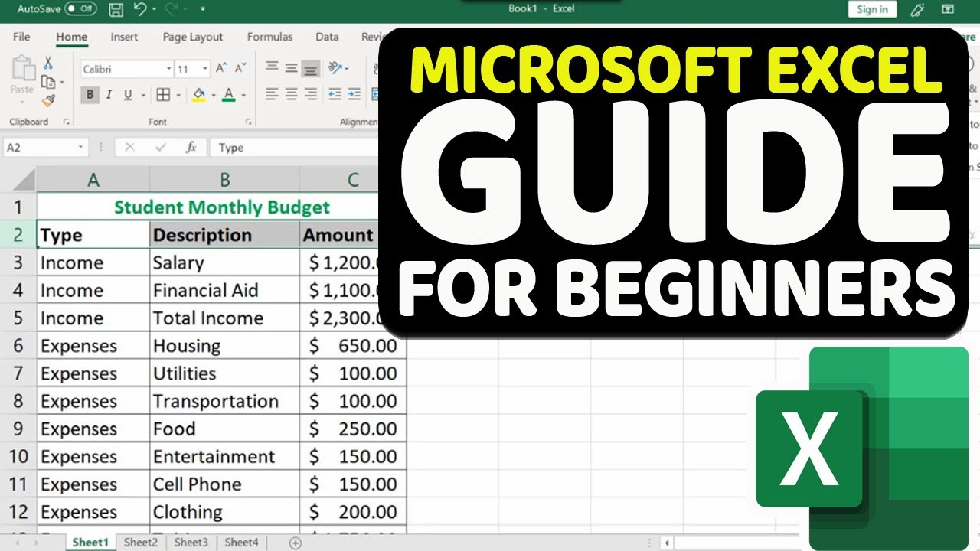The width and height of the screenshot is (980, 551).
Task: Undo the last action
Action: (139, 10)
